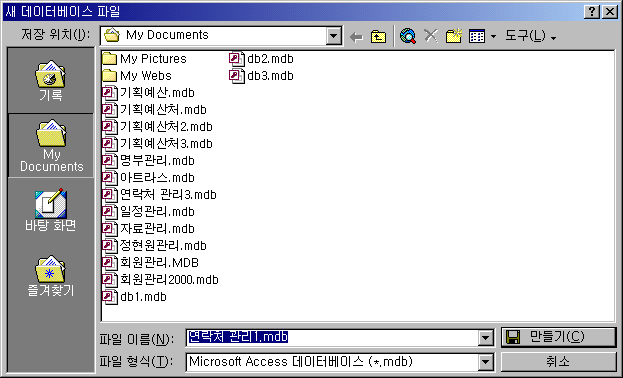Click the file name input field
623x378 pixels.
coord(332,338)
